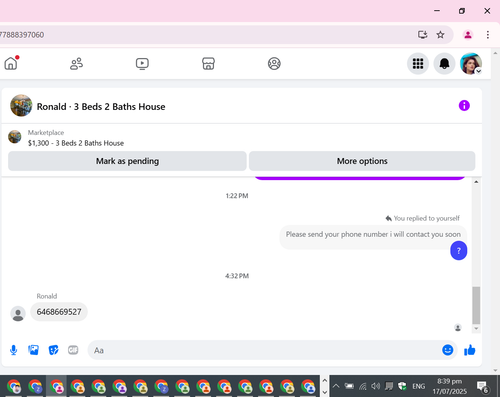
Task: Click the last Chrome taskbar icon before the arrows
Action: (x=308, y=387)
